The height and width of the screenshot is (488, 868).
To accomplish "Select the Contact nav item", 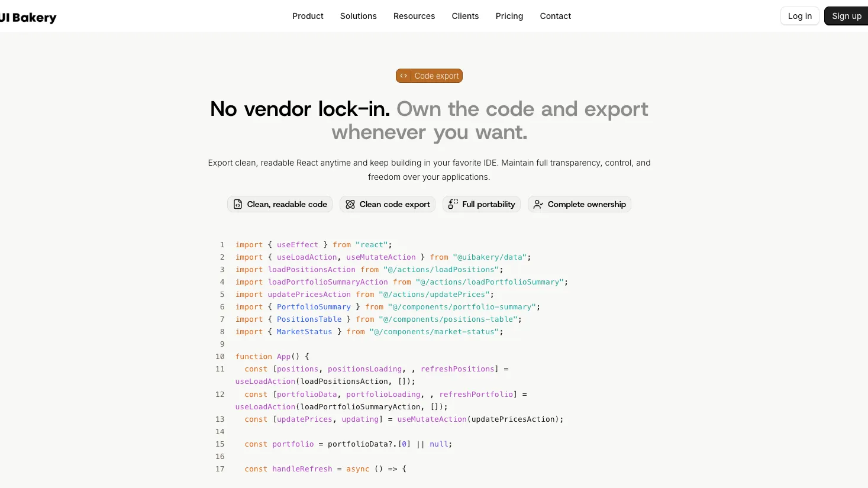I will pyautogui.click(x=556, y=16).
